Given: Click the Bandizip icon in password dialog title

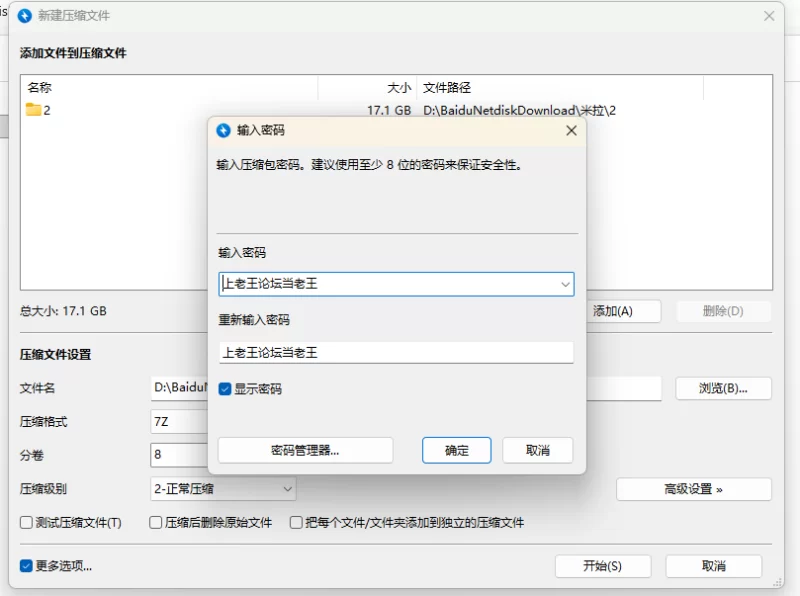Looking at the screenshot, I should [222, 130].
